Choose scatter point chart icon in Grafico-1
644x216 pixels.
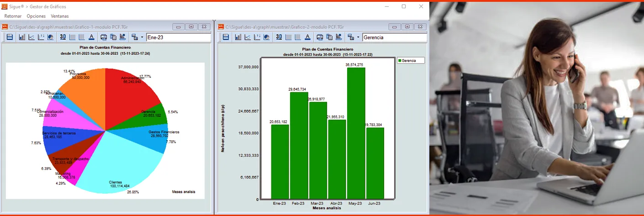41,37
